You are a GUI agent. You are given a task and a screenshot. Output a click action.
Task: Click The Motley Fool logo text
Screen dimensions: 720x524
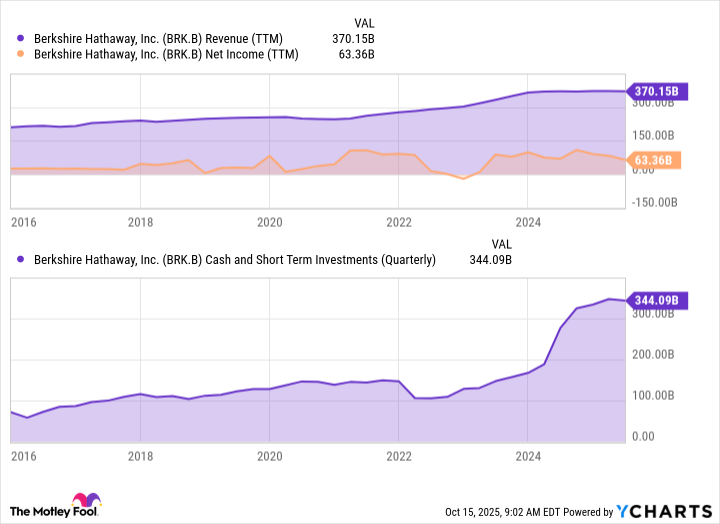coord(38,510)
